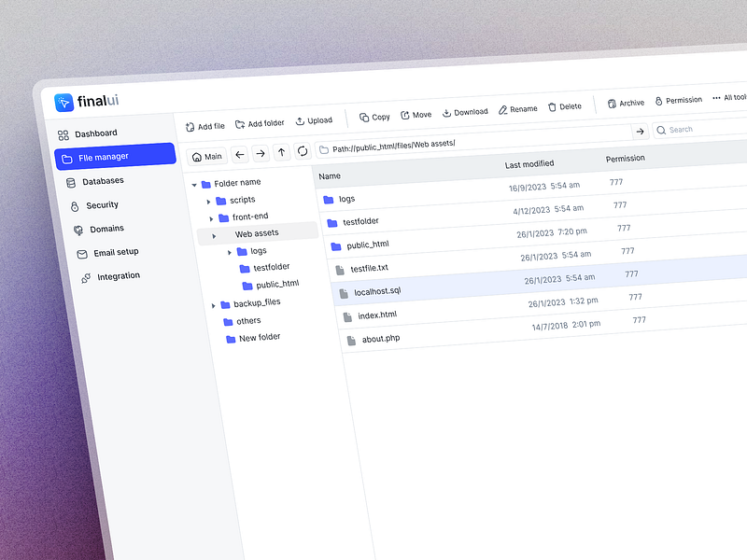
Task: Expand the backup_files folder in tree
Action: tap(213, 305)
